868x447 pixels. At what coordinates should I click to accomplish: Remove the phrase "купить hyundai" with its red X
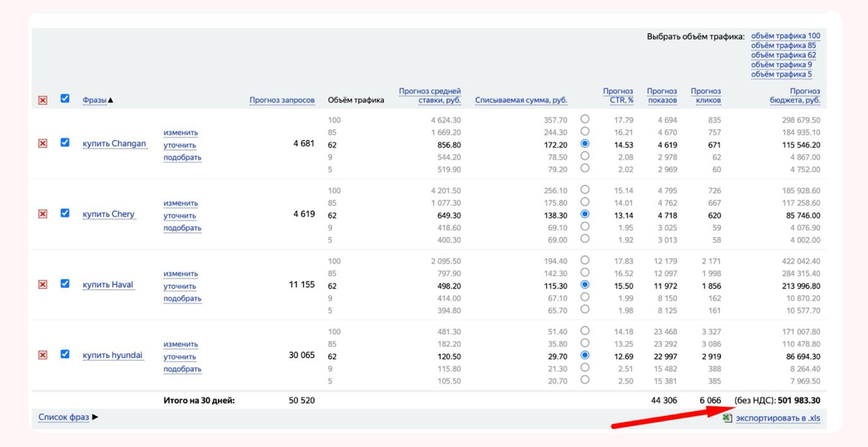(x=43, y=355)
